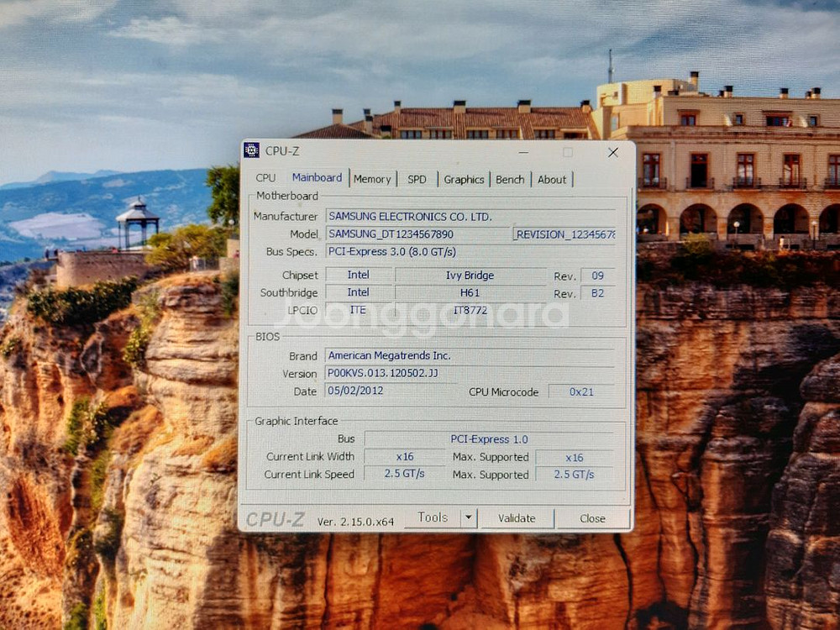The width and height of the screenshot is (840, 630).
Task: Click the BIOS version P00KVS.013.120502.JJ
Action: point(470,373)
